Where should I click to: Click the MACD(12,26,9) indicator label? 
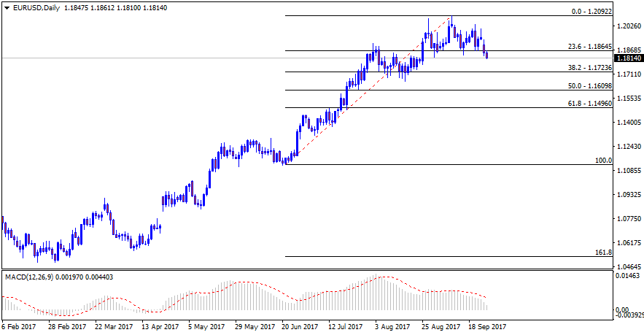[33, 277]
